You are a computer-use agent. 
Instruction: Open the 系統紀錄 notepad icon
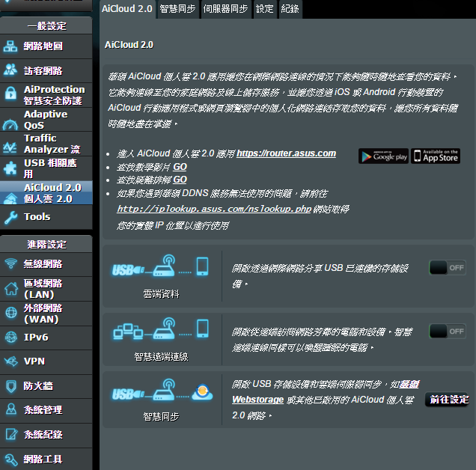click(x=11, y=434)
